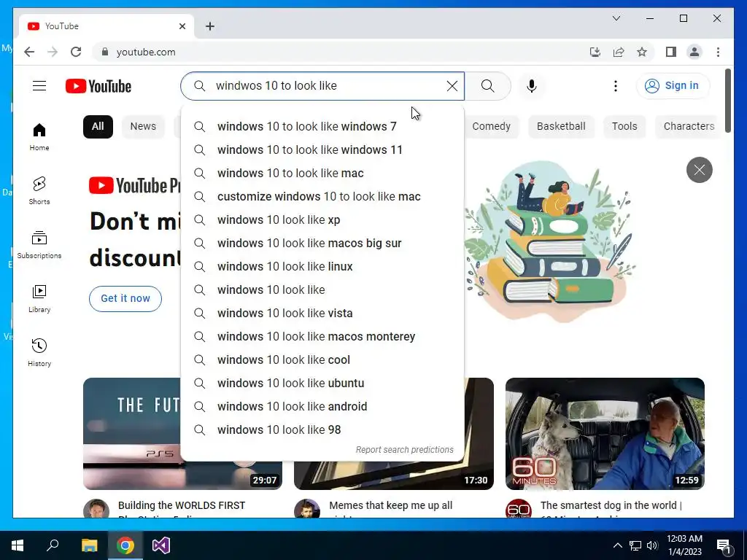
Task: Click Report search predictions link
Action: pos(404,449)
